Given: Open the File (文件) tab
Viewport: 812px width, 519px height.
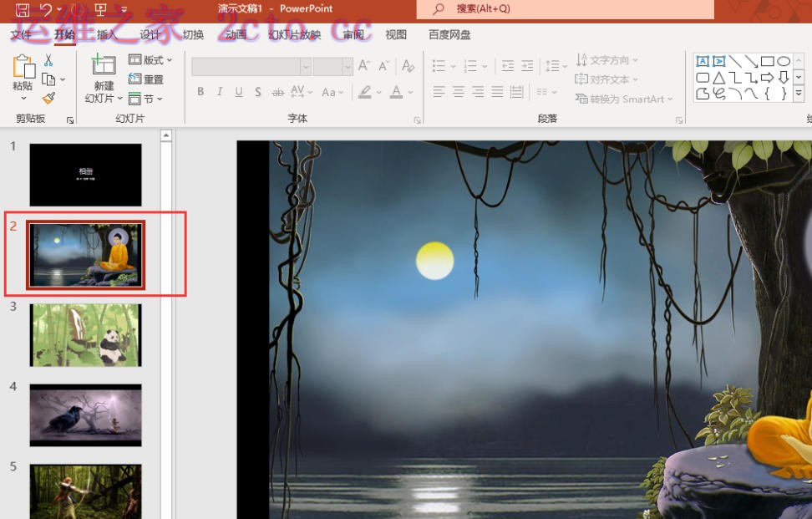Looking at the screenshot, I should [21, 35].
